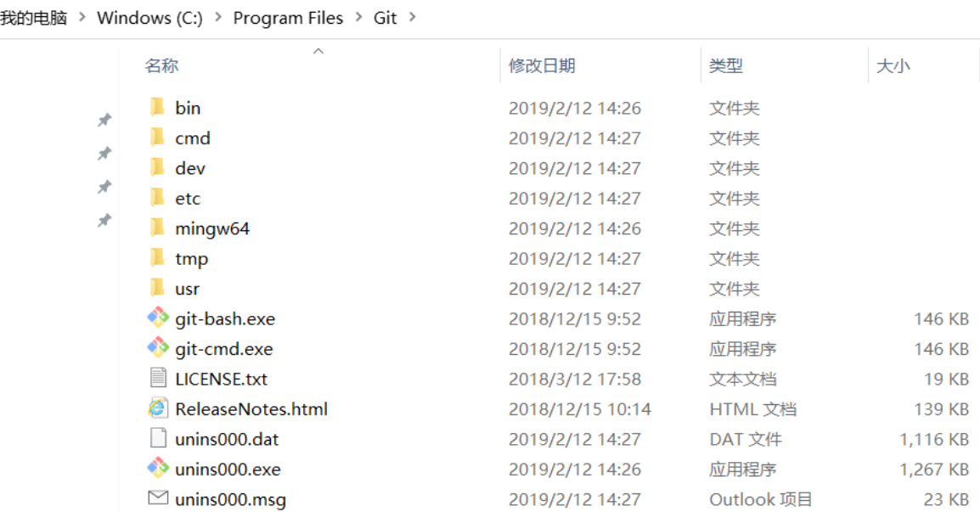Select the cmd folder name

point(193,138)
